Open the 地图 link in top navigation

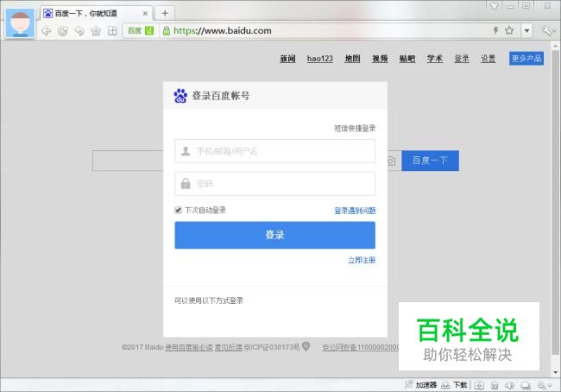[352, 59]
